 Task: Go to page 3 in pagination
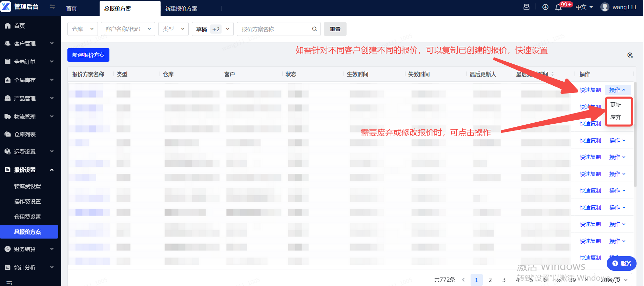tap(504, 280)
